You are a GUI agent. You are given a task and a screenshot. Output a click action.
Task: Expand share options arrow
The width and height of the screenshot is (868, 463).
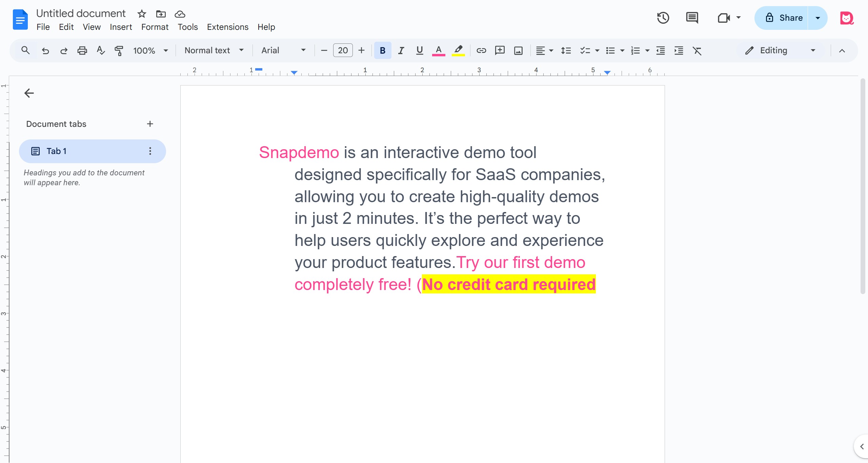click(x=817, y=18)
